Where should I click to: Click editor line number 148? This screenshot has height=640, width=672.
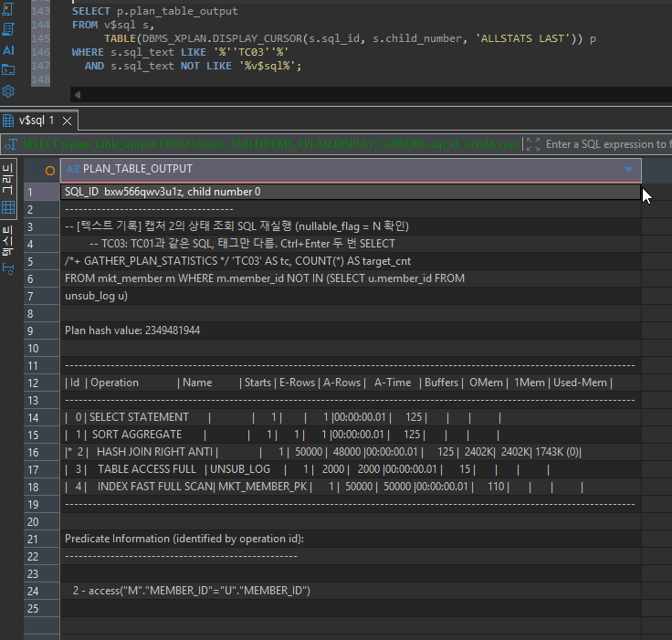(40, 79)
